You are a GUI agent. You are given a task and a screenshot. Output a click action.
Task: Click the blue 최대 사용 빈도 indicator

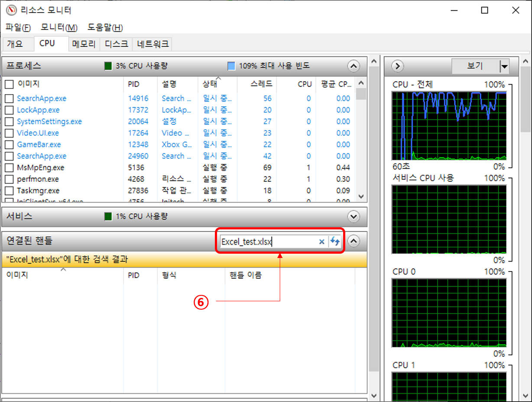tap(231, 66)
